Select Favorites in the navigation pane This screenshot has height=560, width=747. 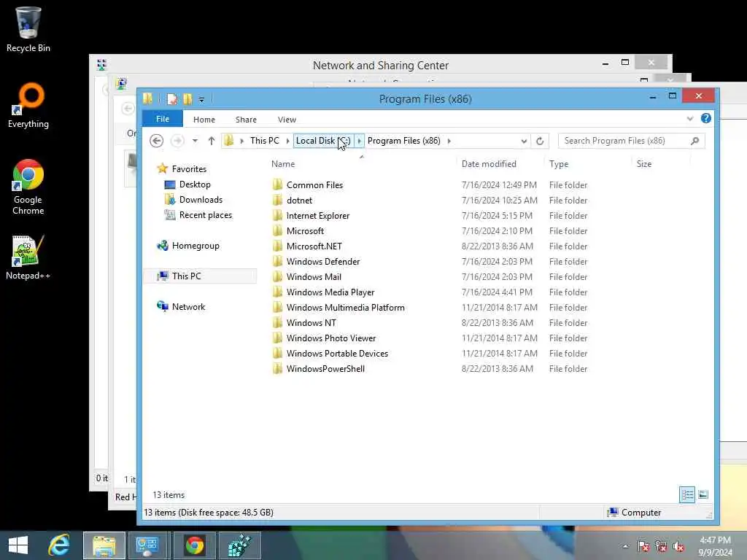[189, 169]
